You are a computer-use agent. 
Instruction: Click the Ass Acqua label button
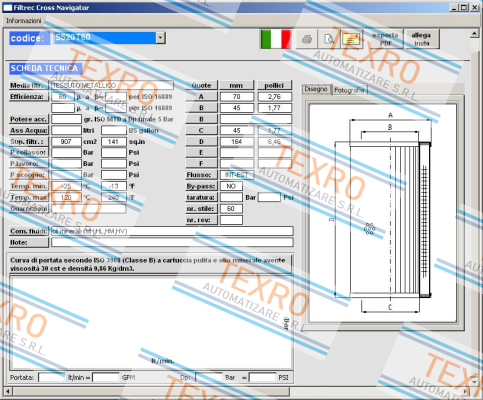(x=29, y=130)
